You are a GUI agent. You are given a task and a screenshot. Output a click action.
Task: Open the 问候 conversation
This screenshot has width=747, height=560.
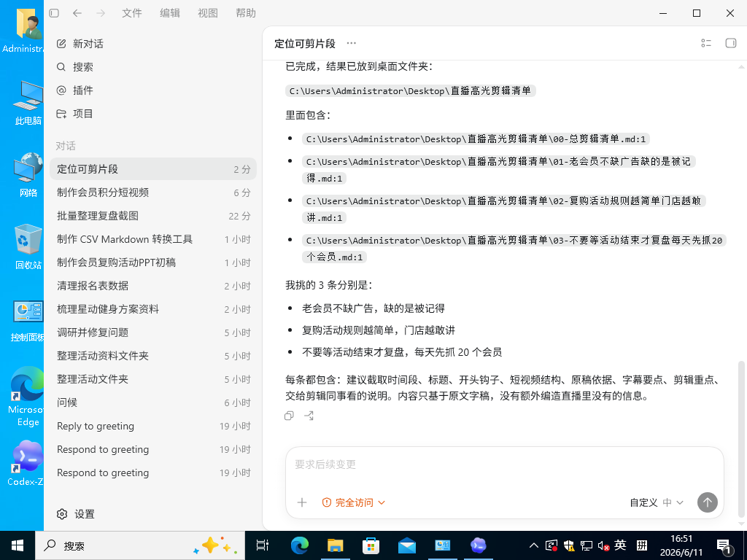[x=153, y=402]
